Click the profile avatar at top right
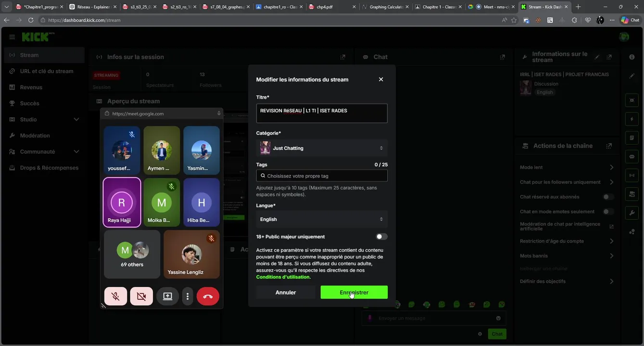This screenshot has width=644, height=346. pyautogui.click(x=624, y=37)
